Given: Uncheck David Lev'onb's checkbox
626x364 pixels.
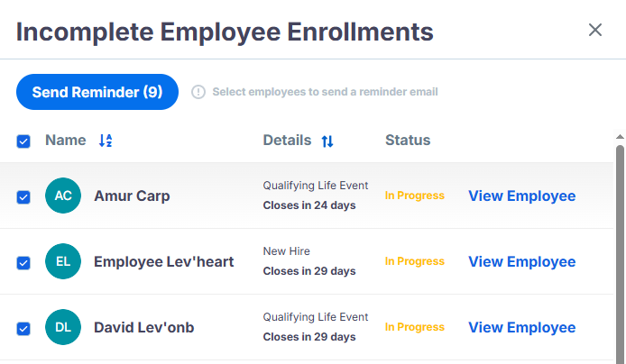Looking at the screenshot, I should [23, 329].
